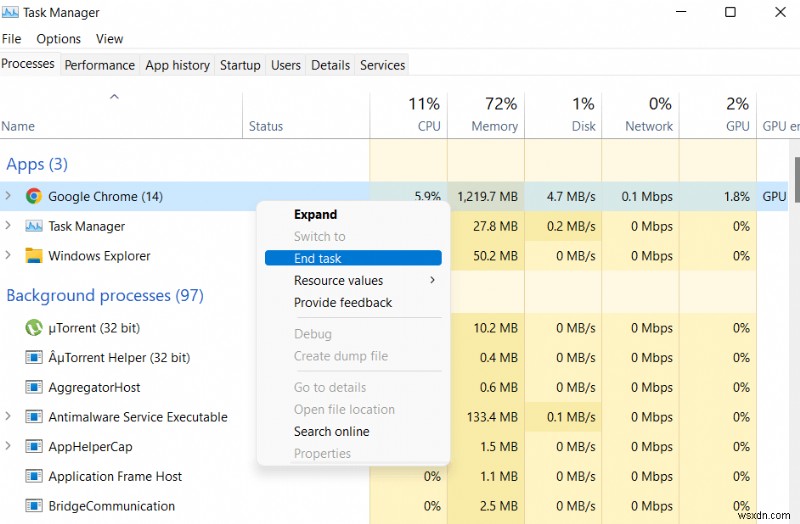Expand the Windows Explorer process group
The height and width of the screenshot is (524, 800).
pyautogui.click(x=9, y=256)
